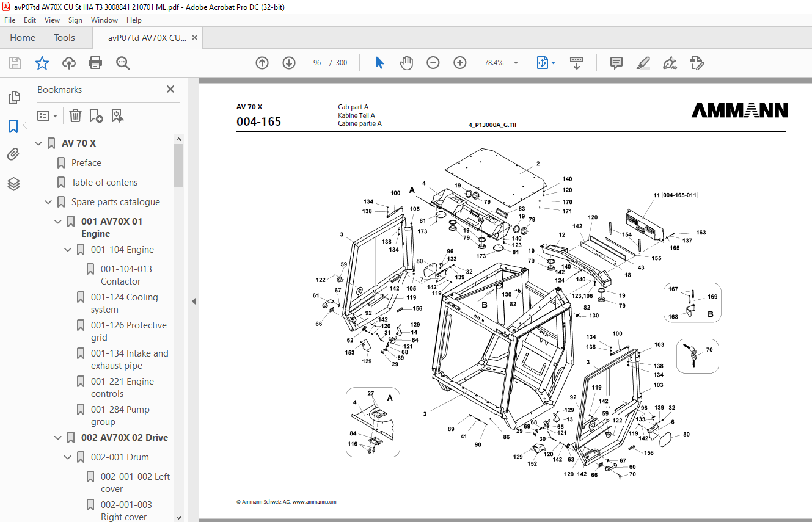The height and width of the screenshot is (522, 812).
Task: Print the document using the printer icon
Action: [95, 63]
